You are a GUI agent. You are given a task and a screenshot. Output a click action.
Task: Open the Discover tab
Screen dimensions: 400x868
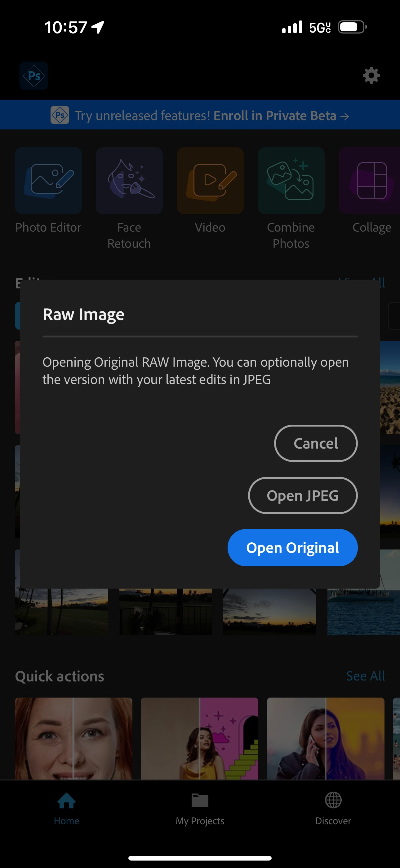(x=333, y=809)
